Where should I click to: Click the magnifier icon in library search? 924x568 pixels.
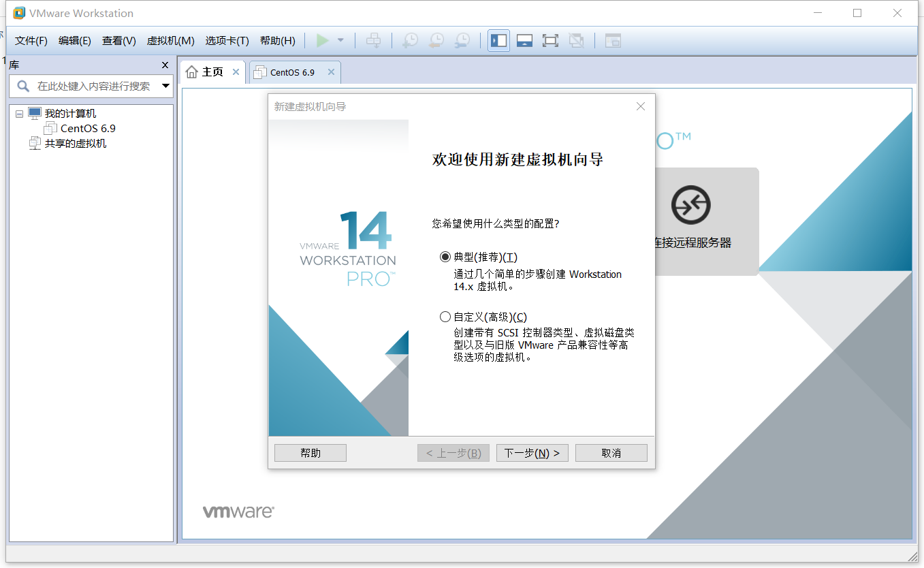23,86
